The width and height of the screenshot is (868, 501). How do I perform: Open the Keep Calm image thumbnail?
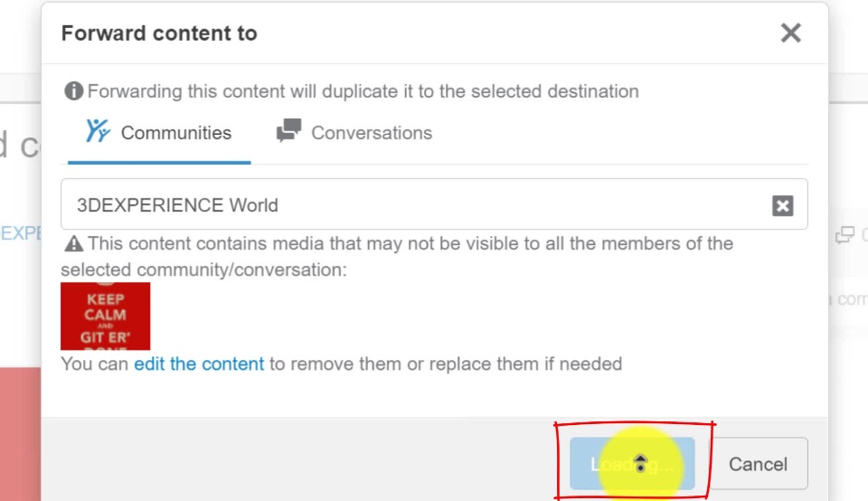tap(105, 316)
